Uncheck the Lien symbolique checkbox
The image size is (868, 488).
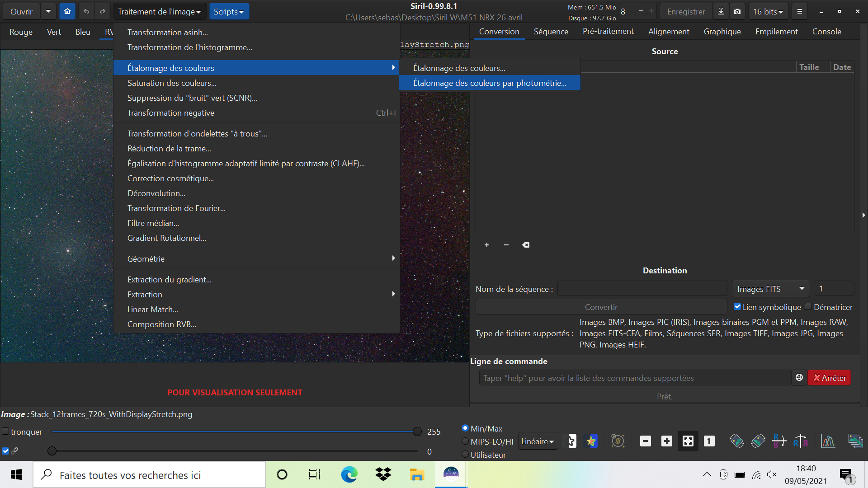pyautogui.click(x=737, y=307)
